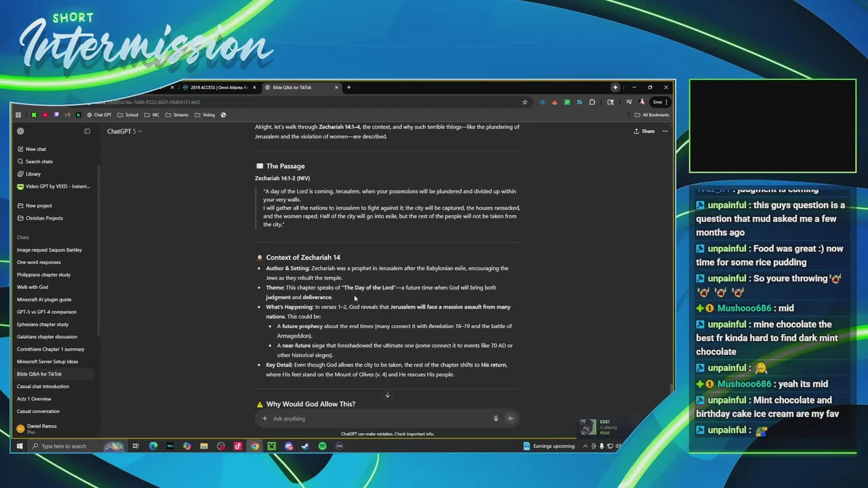Open the GPT-5 vs GPT-4 comparison chat

click(47, 312)
